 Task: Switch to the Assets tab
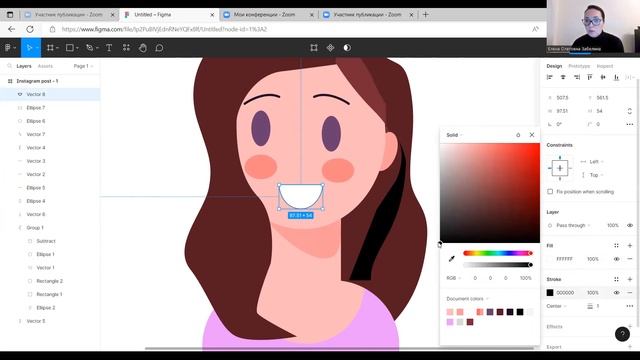[x=45, y=66]
